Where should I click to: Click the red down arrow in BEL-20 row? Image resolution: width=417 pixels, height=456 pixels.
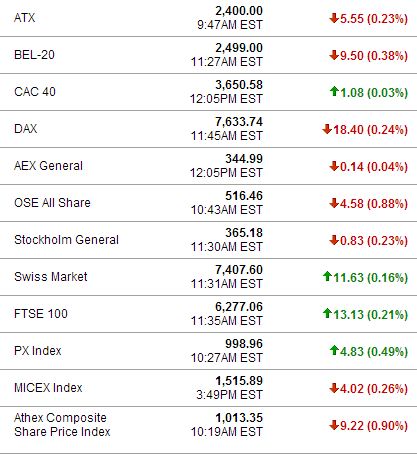[x=334, y=55]
